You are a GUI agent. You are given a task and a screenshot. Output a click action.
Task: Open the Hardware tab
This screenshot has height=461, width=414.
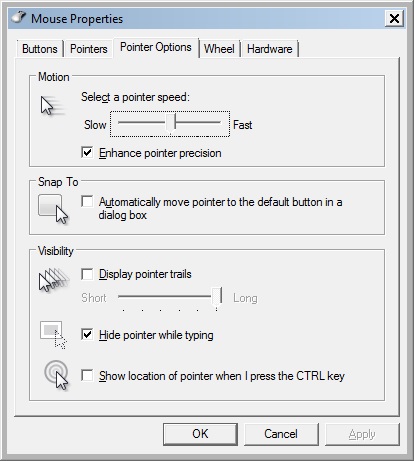[270, 49]
